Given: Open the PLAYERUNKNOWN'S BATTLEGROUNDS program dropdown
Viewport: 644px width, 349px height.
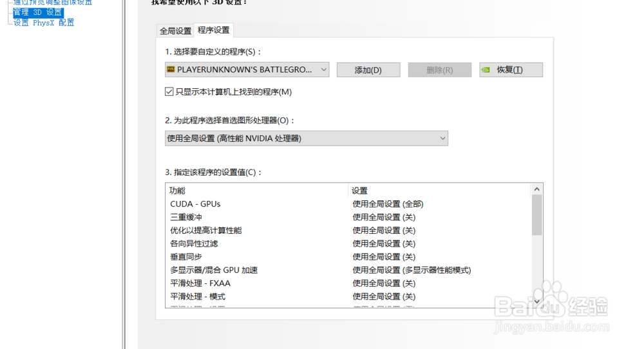Looking at the screenshot, I should click(x=247, y=70).
